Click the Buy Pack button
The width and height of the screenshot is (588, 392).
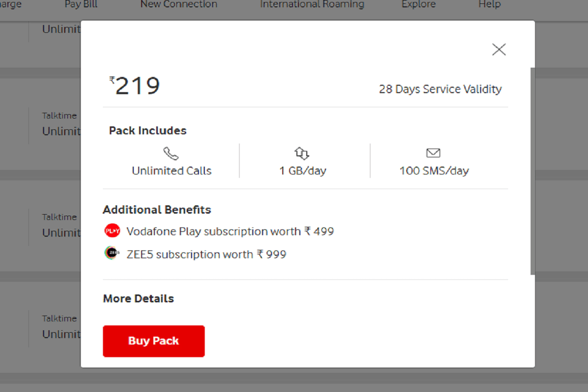tap(153, 341)
